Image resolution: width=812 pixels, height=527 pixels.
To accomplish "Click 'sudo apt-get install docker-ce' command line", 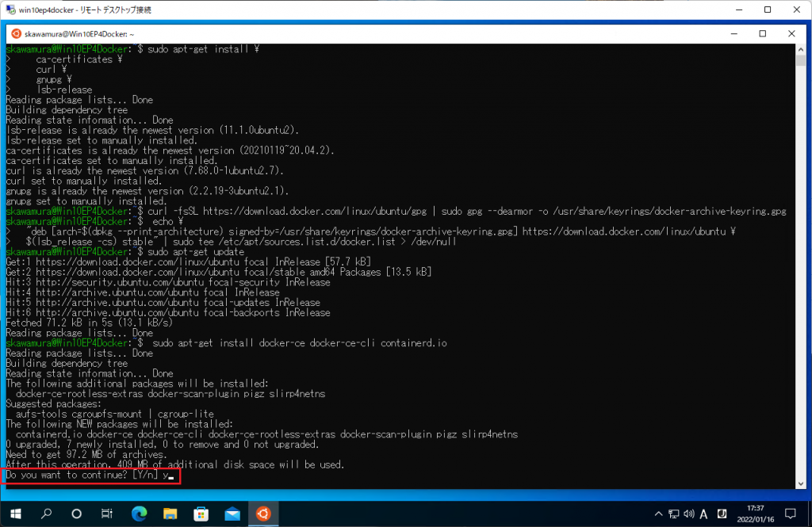I will 299,342.
